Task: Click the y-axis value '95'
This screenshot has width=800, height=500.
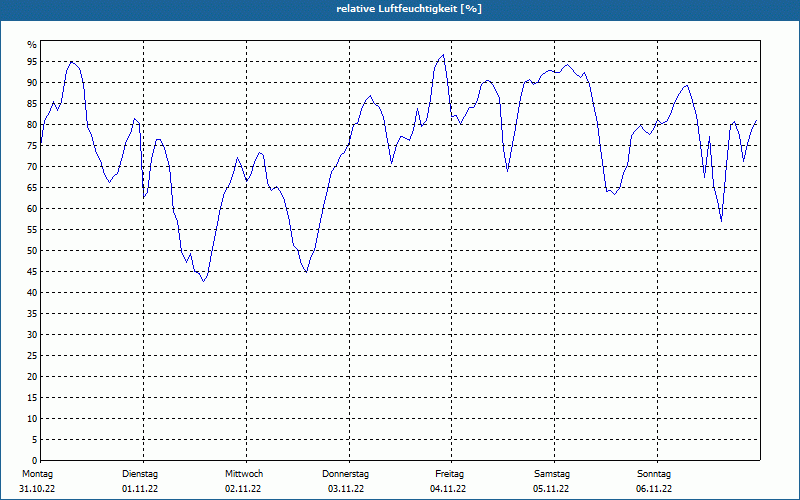Action: tap(32, 62)
